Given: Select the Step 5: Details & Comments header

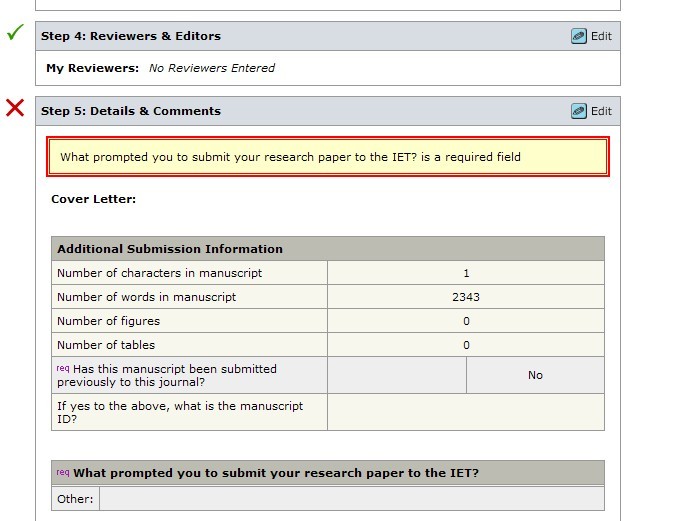Looking at the screenshot, I should pos(131,111).
